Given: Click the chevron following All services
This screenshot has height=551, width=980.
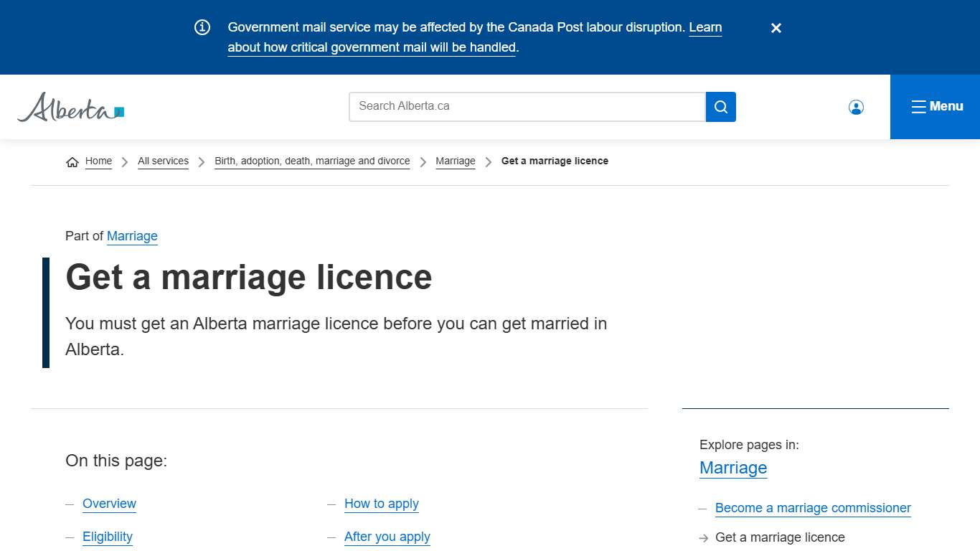Looking at the screenshot, I should click(x=200, y=161).
